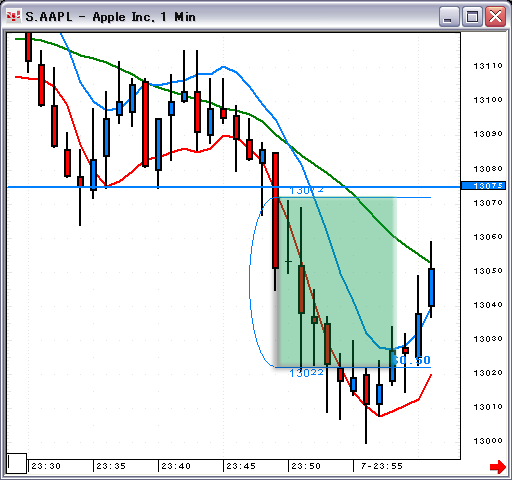Maximize the S.AAPL chart window
The image size is (512, 480).
pos(472,17)
